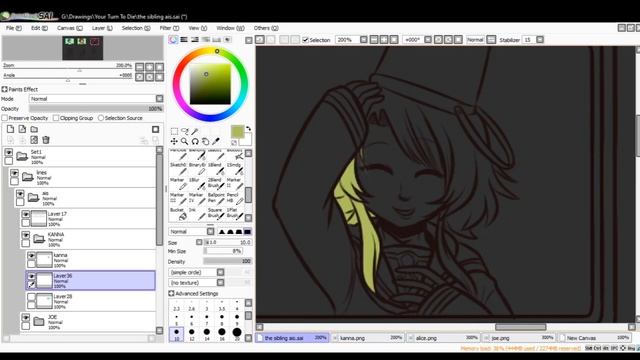Switch to the New Canvas tab
The image size is (640, 360).
pos(594,338)
